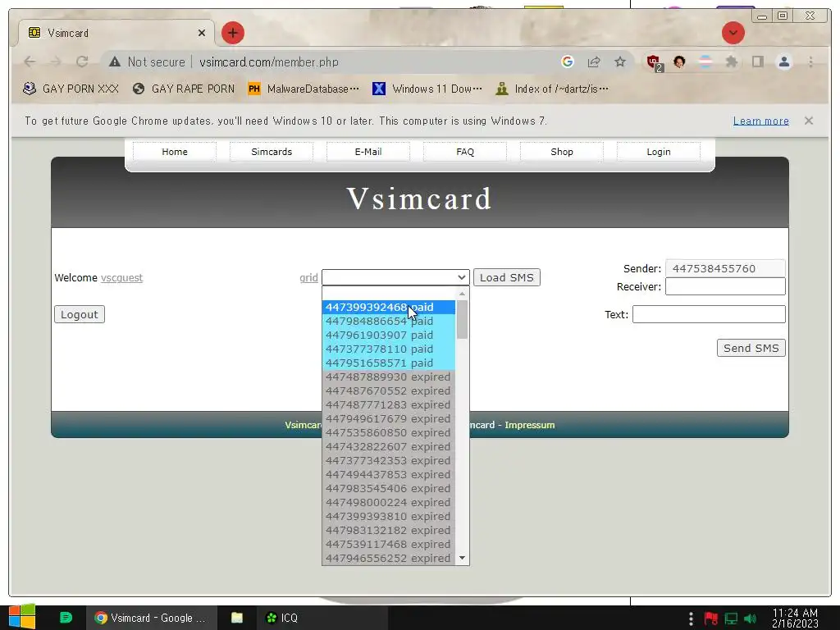840x630 pixels.
Task: Click the striped flag extension icon
Action: (705, 62)
